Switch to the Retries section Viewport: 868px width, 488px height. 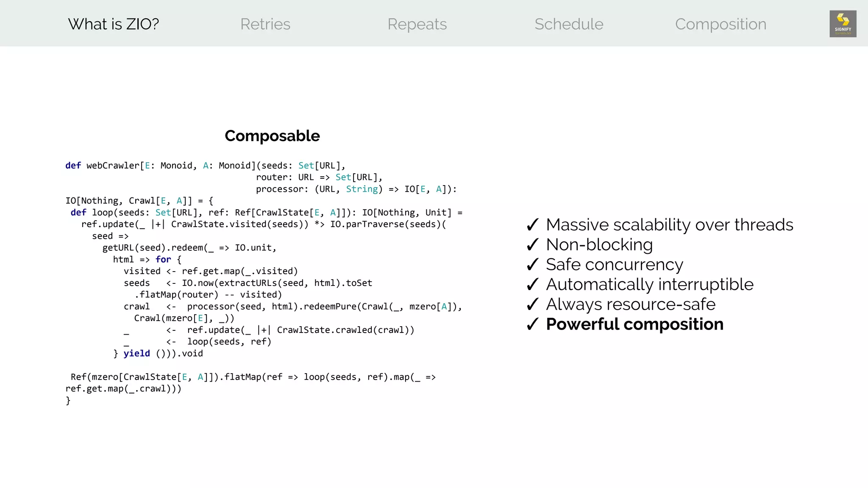coord(265,24)
